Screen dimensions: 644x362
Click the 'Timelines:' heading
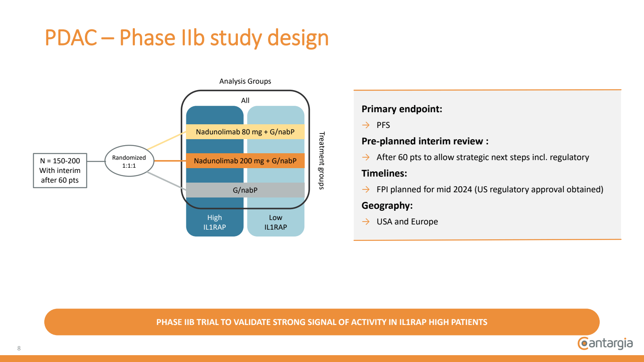tap(384, 173)
